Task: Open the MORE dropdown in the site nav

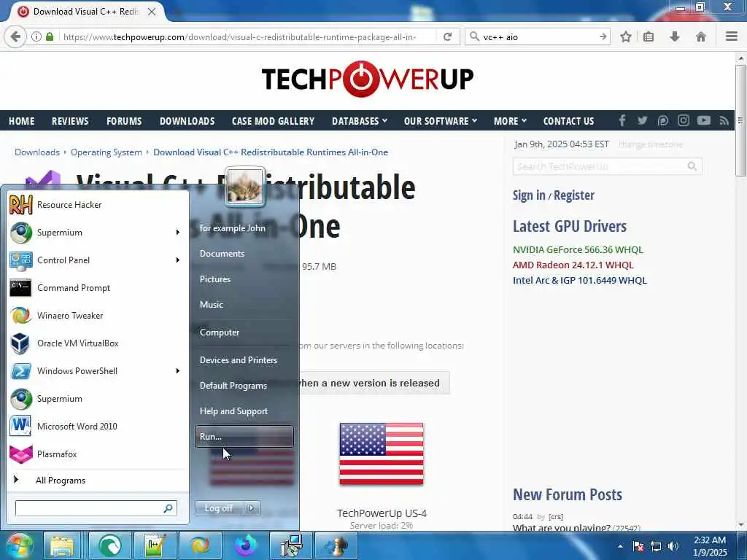Action: [x=510, y=121]
